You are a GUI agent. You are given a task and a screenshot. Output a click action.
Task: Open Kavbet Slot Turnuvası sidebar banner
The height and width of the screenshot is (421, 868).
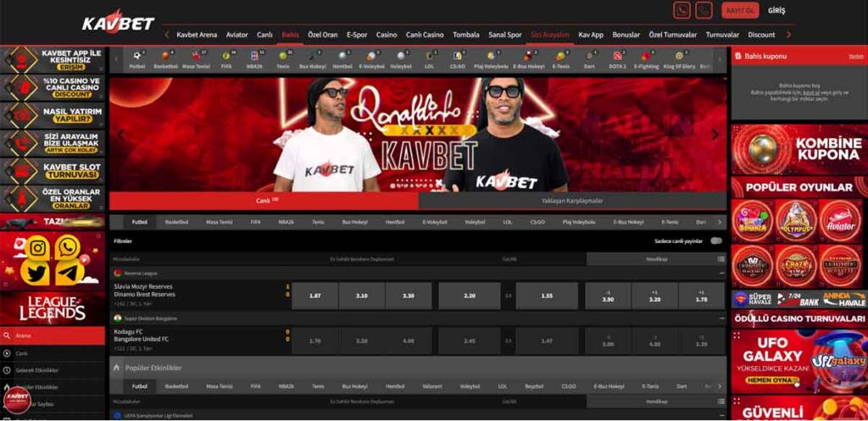[x=52, y=170]
